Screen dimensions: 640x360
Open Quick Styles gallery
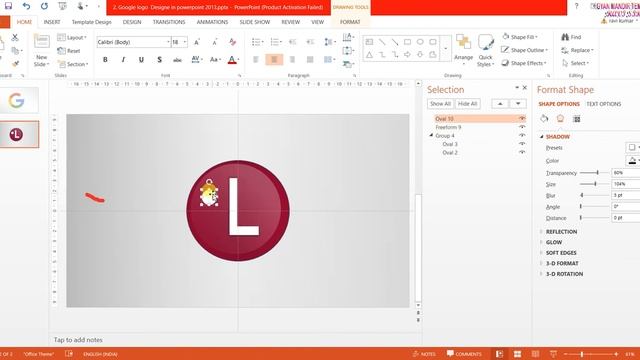pos(485,51)
